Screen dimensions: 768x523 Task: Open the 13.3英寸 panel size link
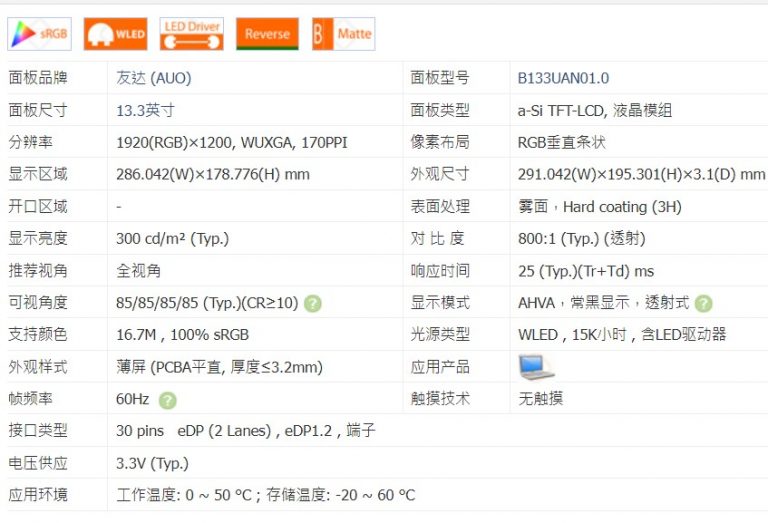pos(145,110)
